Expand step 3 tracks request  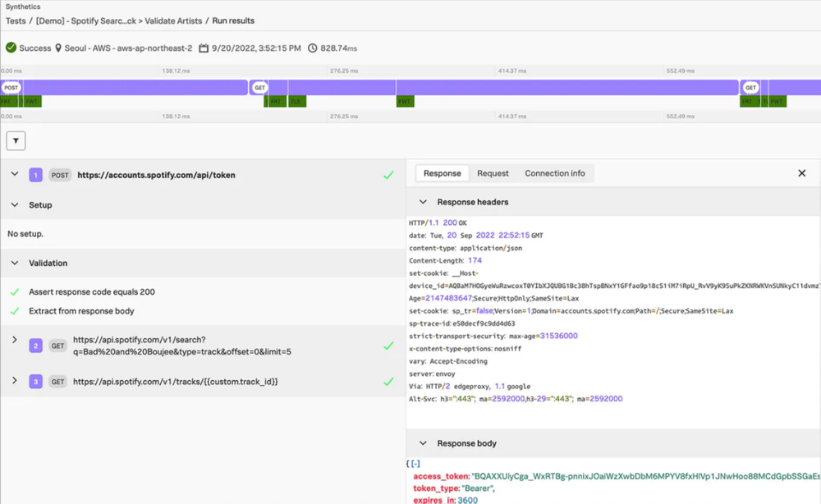pyautogui.click(x=14, y=379)
